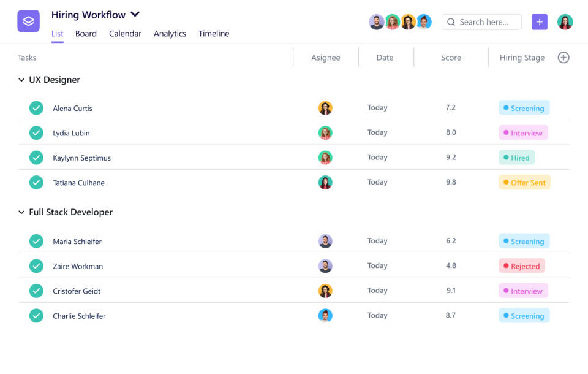Switch to the Board tab
Image resolution: width=588 pixels, height=374 pixels.
point(86,34)
